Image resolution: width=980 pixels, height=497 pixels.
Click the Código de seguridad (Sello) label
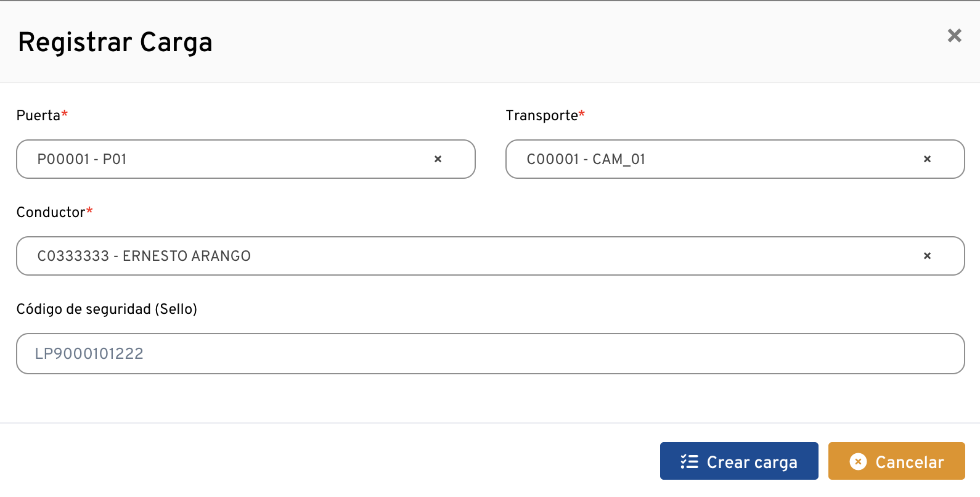tap(107, 309)
